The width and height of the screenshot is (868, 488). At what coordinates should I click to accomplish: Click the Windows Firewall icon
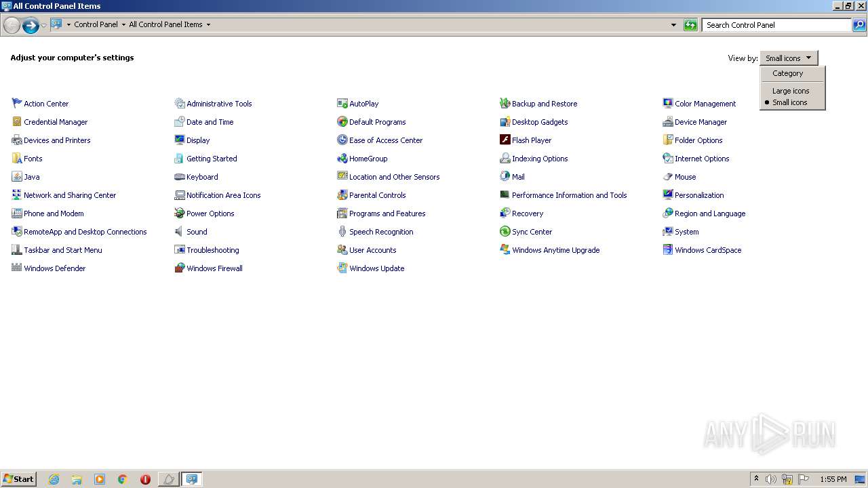[x=180, y=268]
